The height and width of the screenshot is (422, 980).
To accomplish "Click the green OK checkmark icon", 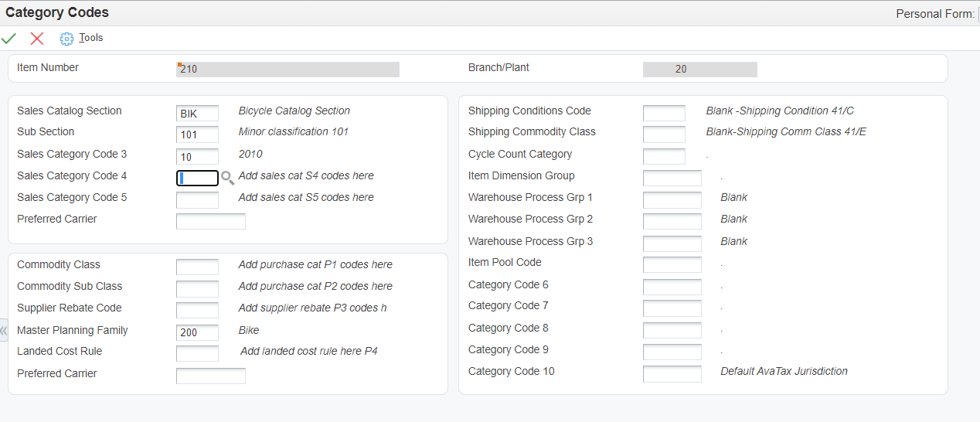I will click(9, 39).
